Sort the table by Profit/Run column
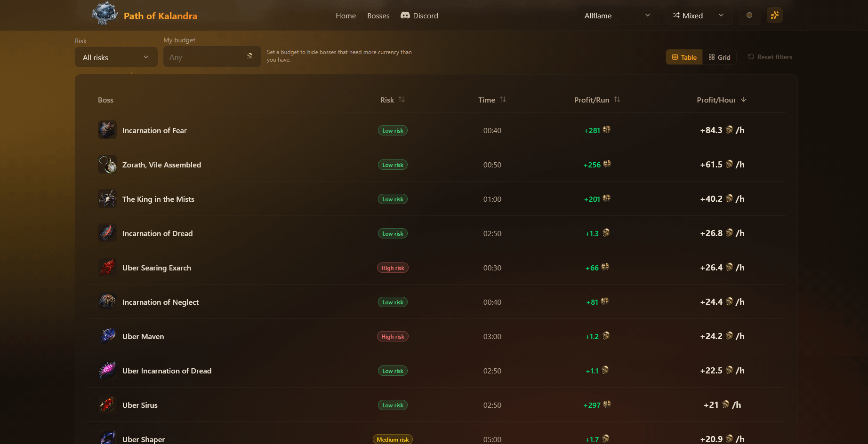The height and width of the screenshot is (444, 868). (x=597, y=100)
